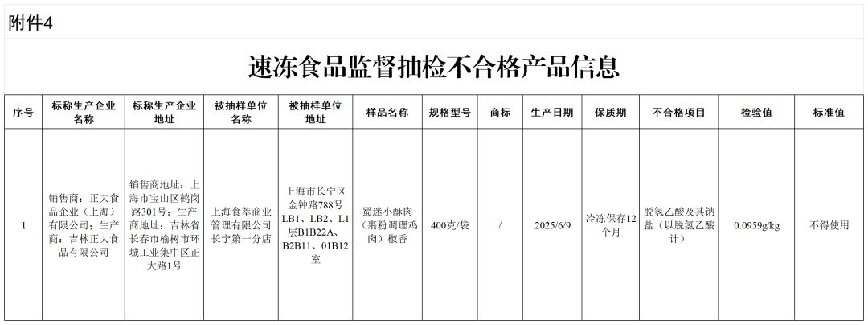Viewport: 868px width, 325px height.
Task: Select the '被抽样单位地址' header cell
Action: (316, 113)
